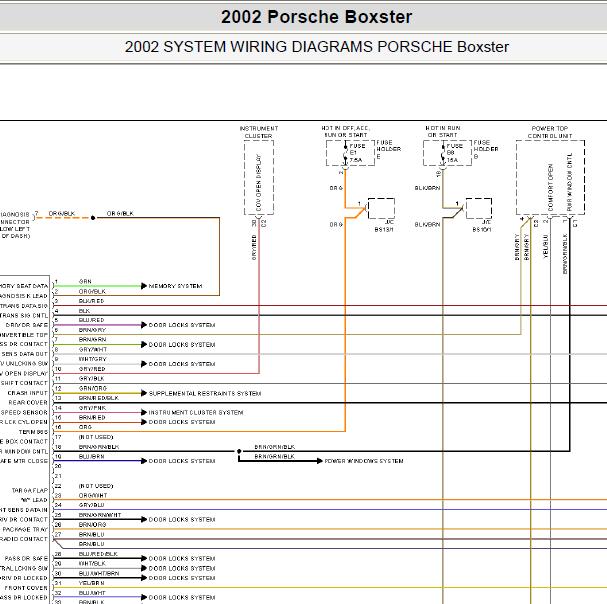Click the BLU/WHT/BRN wire label on pin 30

point(99,574)
